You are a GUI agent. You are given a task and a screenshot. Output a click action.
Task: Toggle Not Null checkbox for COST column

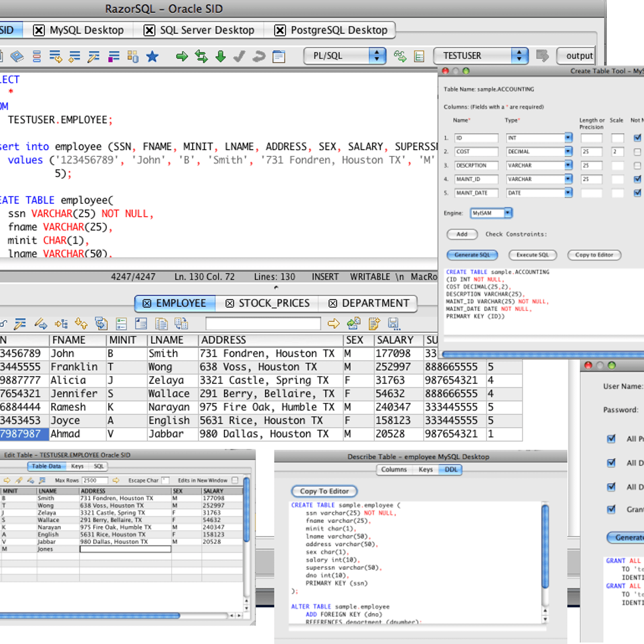(638, 152)
